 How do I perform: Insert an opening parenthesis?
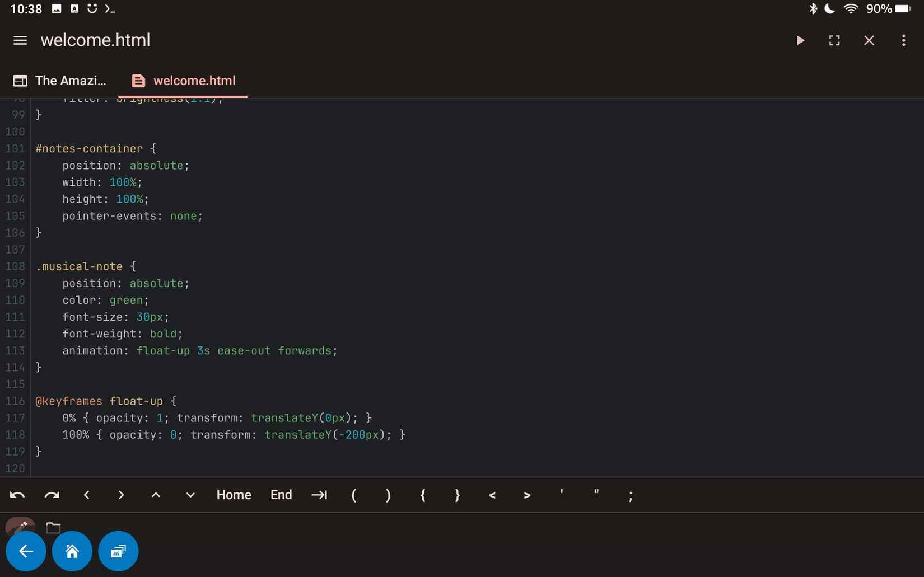pos(354,495)
